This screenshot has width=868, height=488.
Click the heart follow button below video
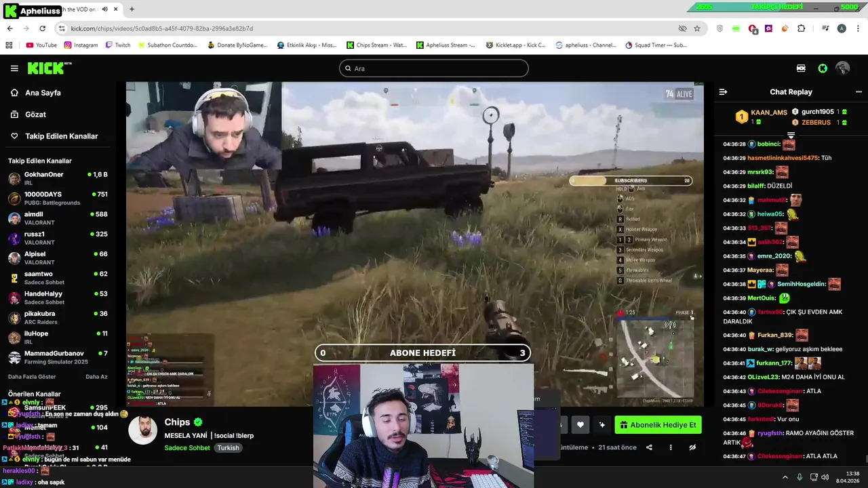click(x=580, y=425)
